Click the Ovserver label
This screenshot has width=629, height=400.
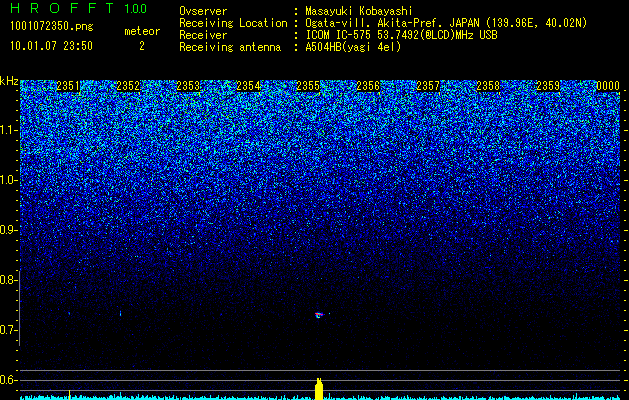203,11
